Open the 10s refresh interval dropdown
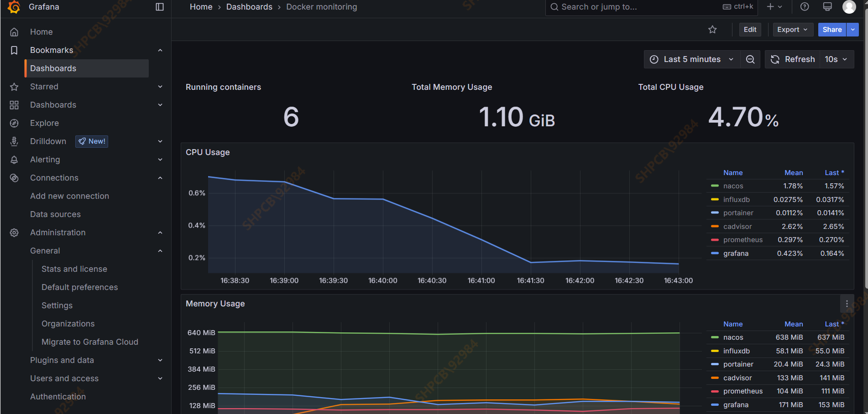This screenshot has width=868, height=414. pos(836,59)
